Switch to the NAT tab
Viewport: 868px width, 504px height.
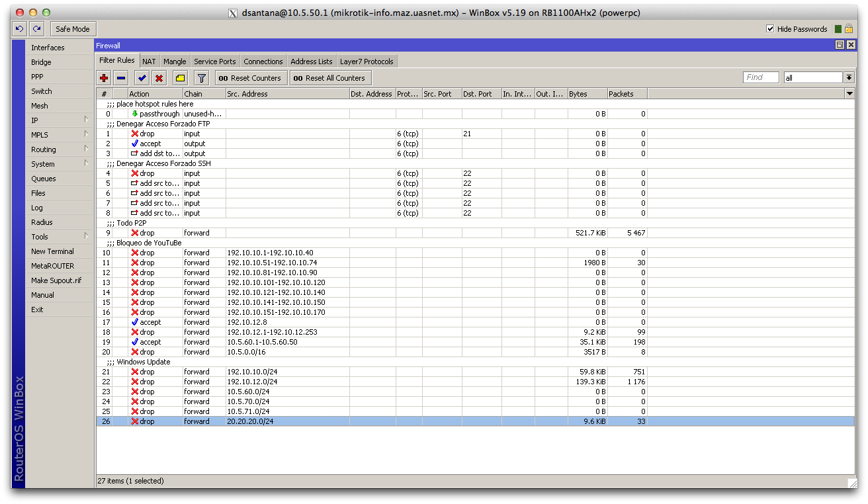[150, 62]
